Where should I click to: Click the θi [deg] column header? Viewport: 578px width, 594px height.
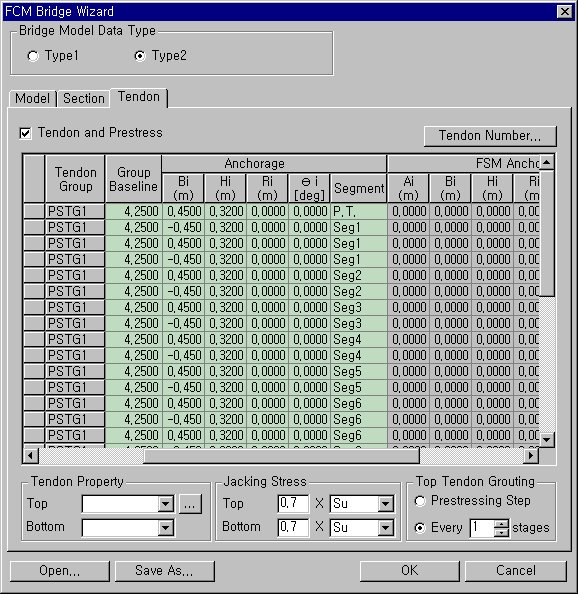pos(309,188)
